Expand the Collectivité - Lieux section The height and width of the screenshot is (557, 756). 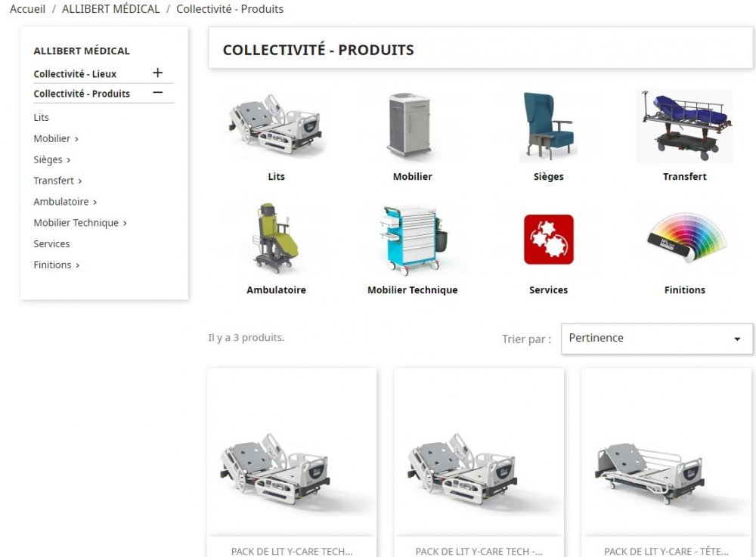pos(157,73)
